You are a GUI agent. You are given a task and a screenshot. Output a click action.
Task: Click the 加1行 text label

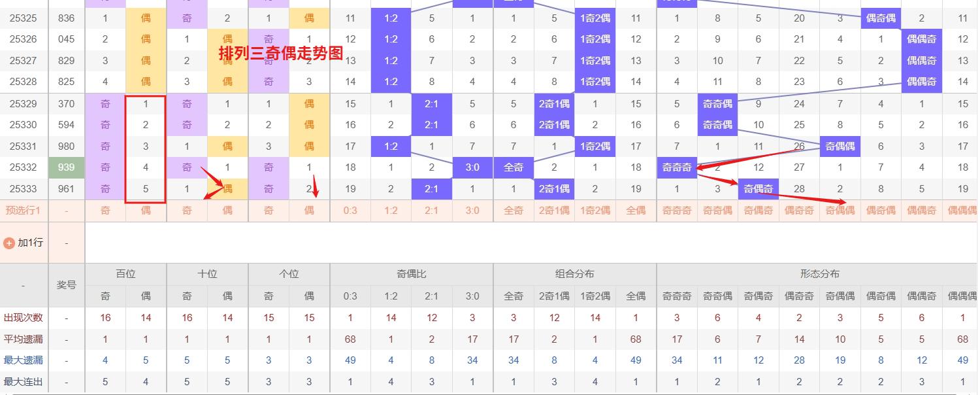tap(30, 243)
